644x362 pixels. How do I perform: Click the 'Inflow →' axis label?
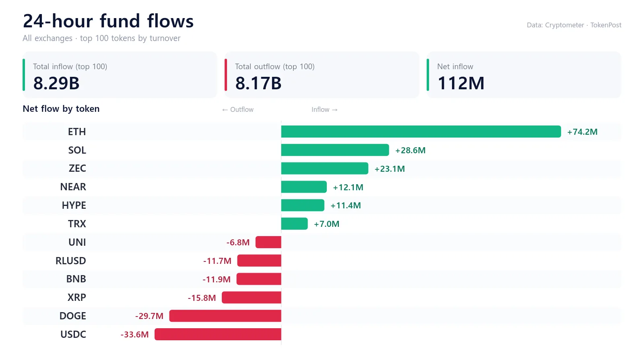click(x=324, y=109)
